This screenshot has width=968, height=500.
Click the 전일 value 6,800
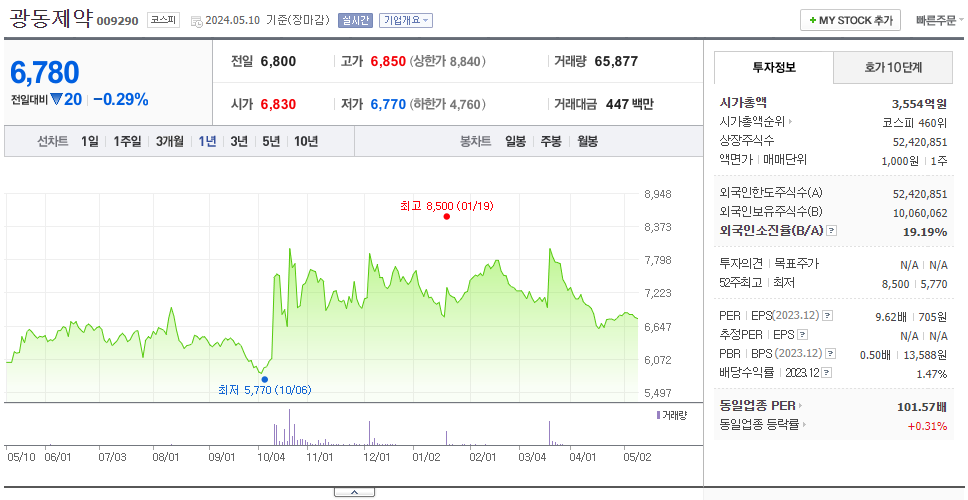(x=278, y=61)
